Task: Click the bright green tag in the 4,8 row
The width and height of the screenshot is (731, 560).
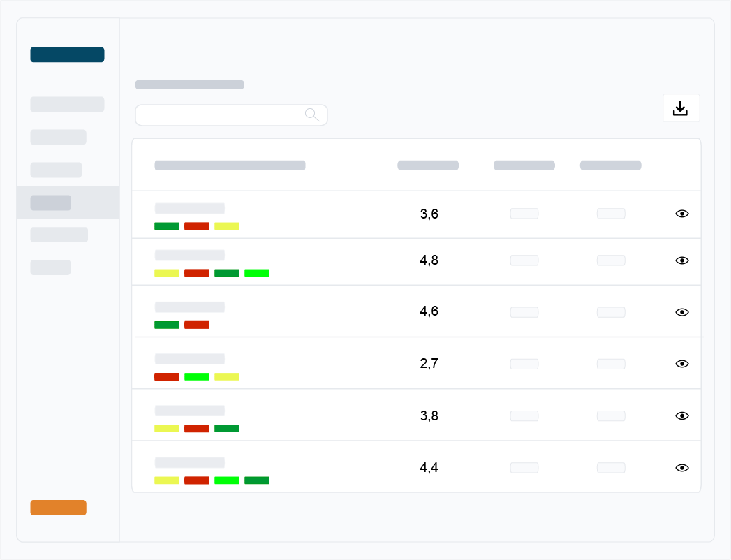Action: 256,273
